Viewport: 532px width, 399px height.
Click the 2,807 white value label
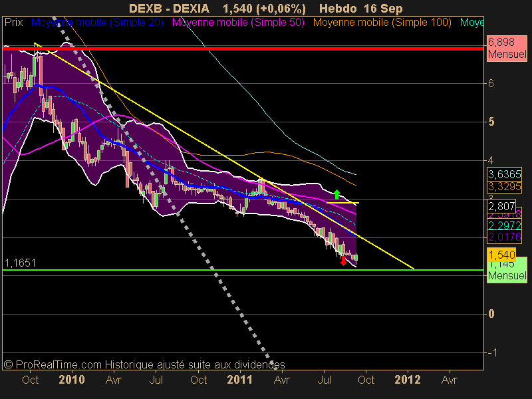click(x=501, y=206)
